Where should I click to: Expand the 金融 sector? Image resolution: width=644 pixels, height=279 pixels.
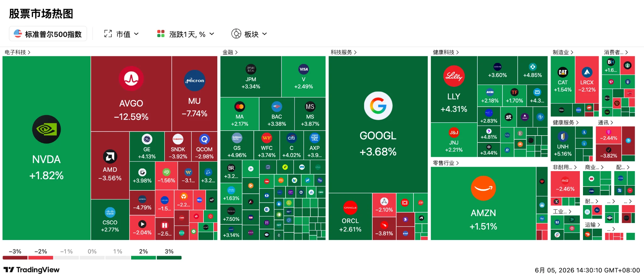pyautogui.click(x=230, y=52)
